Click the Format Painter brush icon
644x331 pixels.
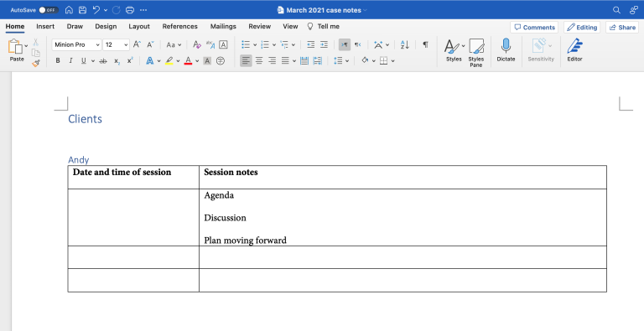[36, 63]
